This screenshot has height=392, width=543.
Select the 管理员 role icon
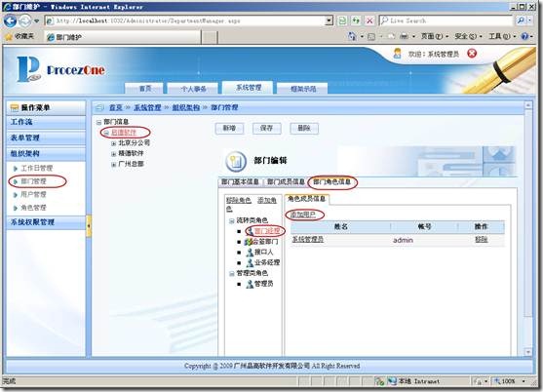tap(250, 285)
